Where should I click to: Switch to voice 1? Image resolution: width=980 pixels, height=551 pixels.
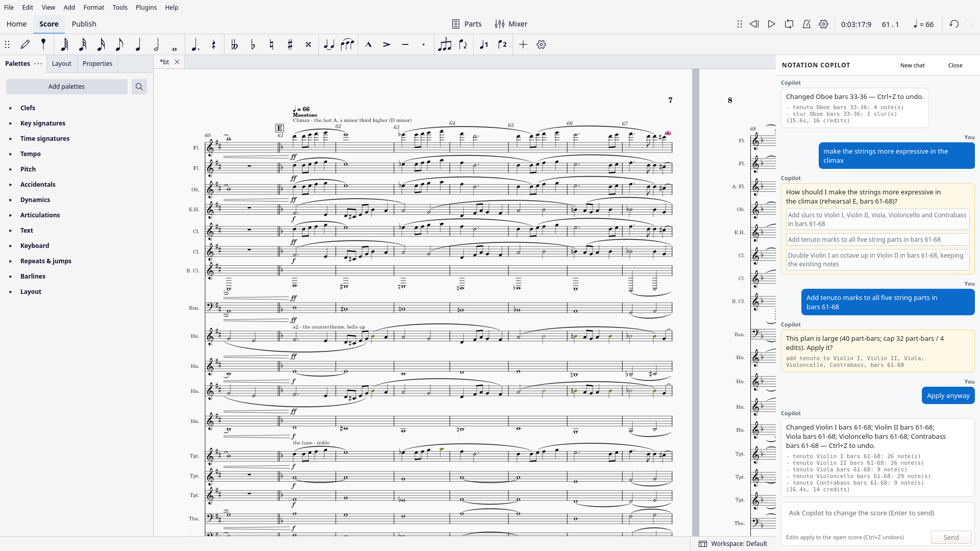pyautogui.click(x=484, y=45)
